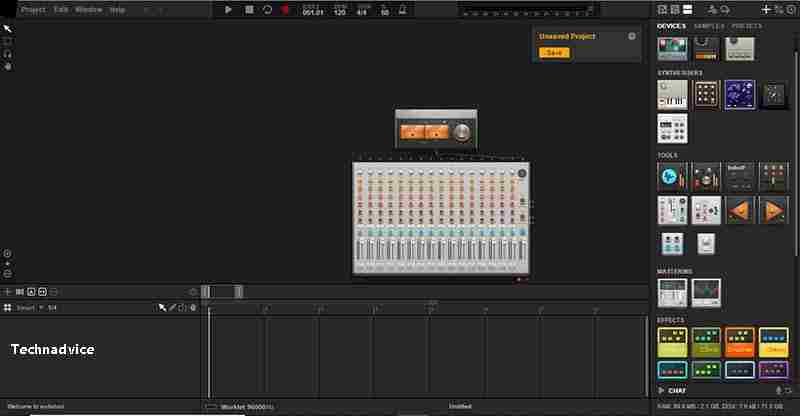Select the keyboard synthesizer thumbnail
The height and width of the screenshot is (416, 800).
(672, 95)
